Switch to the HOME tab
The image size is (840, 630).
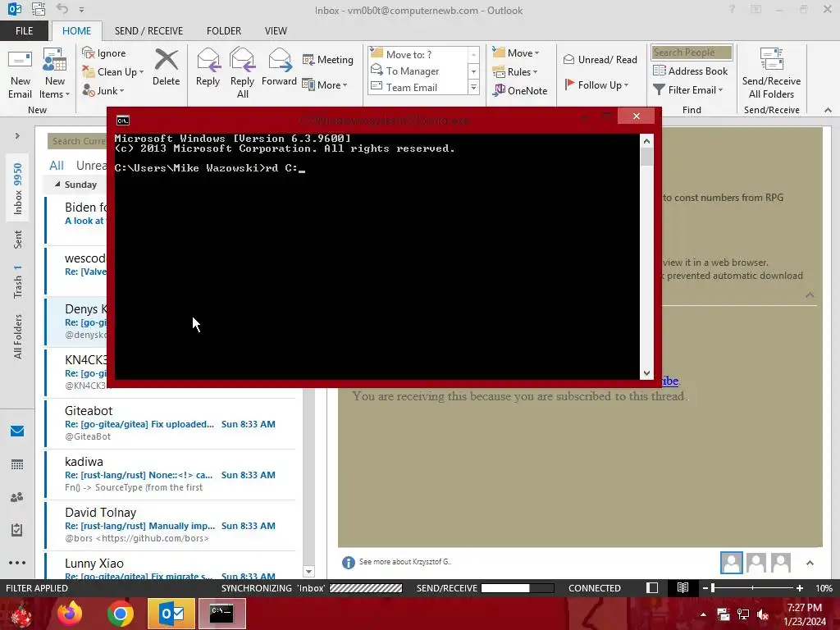click(76, 30)
